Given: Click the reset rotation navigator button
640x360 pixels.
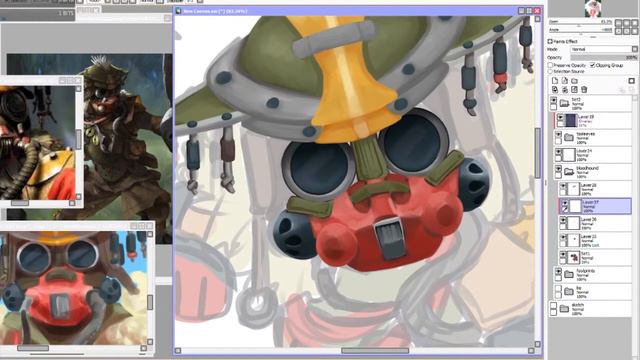Looking at the screenshot, I should [635, 31].
